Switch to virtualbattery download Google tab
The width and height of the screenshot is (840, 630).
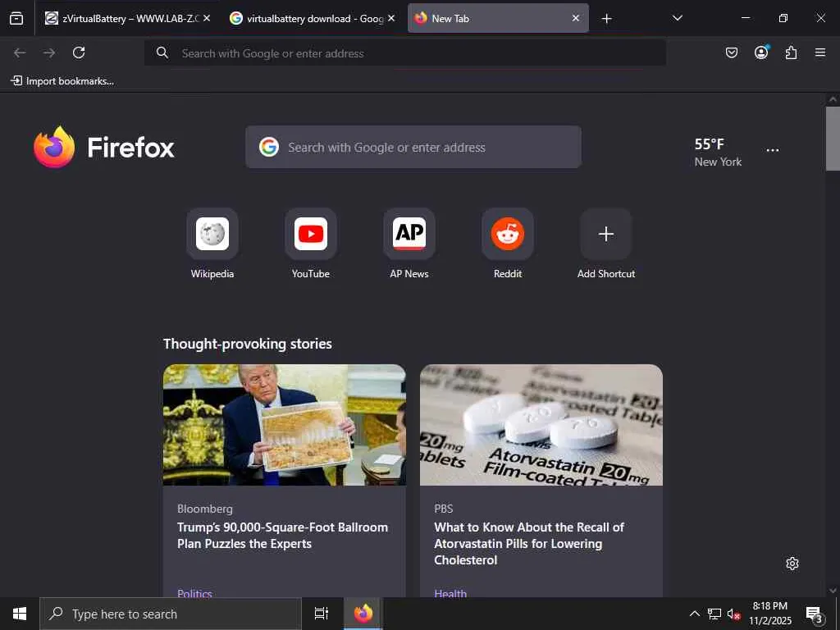(x=313, y=18)
